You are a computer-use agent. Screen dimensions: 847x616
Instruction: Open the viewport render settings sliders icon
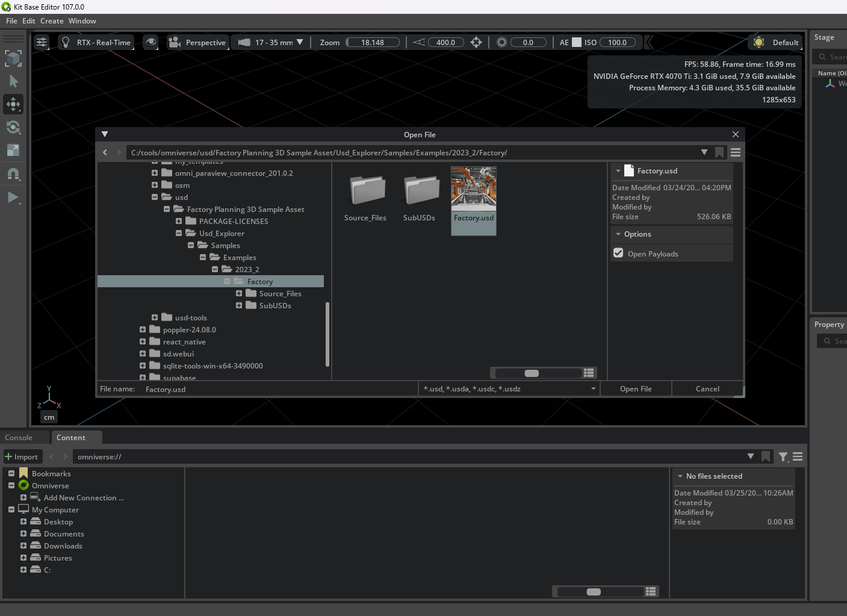click(x=41, y=42)
